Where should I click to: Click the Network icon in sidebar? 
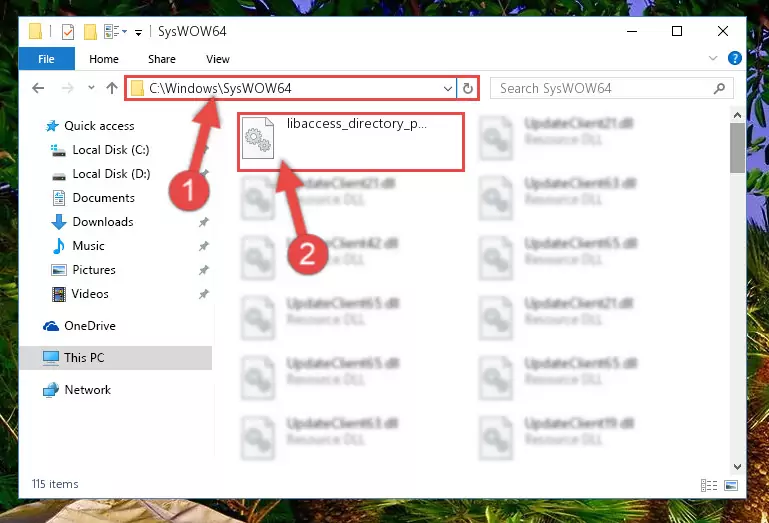(x=51, y=390)
